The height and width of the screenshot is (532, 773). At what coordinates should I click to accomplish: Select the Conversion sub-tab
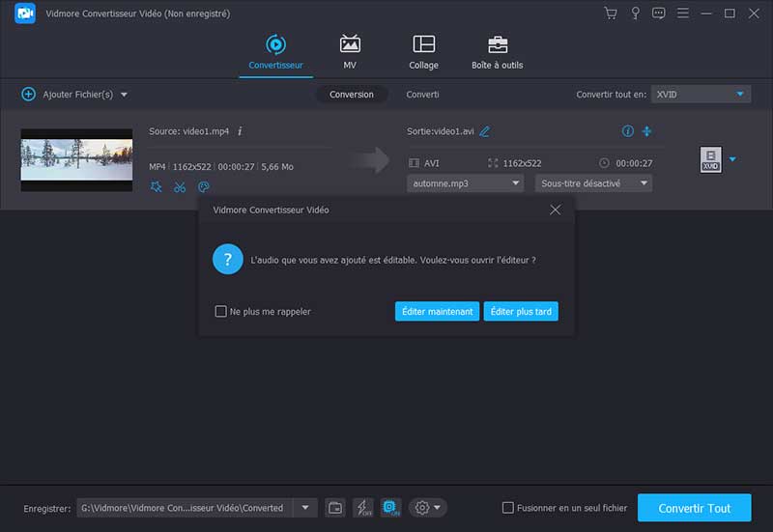(352, 94)
